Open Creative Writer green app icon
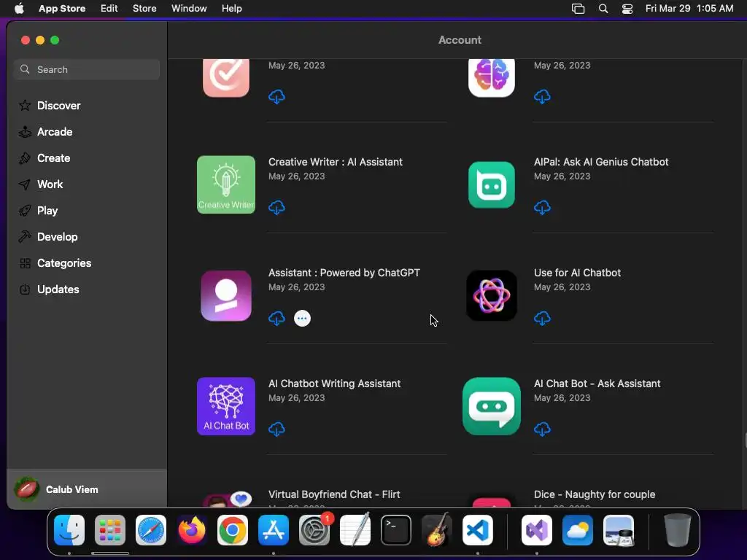This screenshot has height=560, width=747. [226, 184]
